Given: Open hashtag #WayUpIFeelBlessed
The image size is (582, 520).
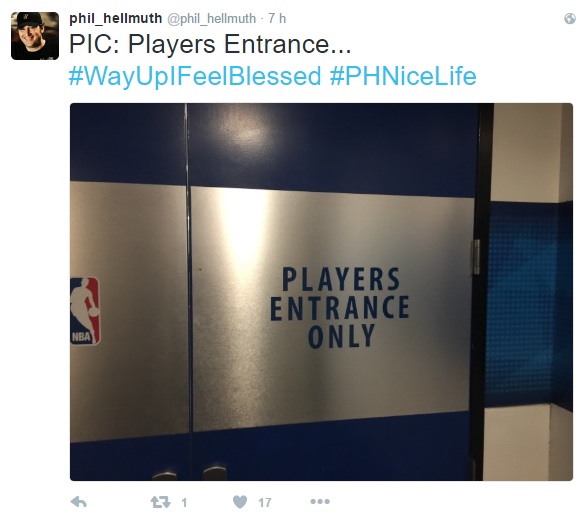Looking at the screenshot, I should pyautogui.click(x=195, y=76).
